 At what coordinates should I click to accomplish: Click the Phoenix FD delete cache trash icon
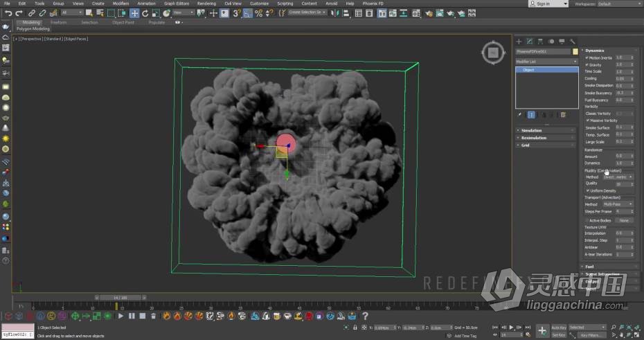(153, 316)
